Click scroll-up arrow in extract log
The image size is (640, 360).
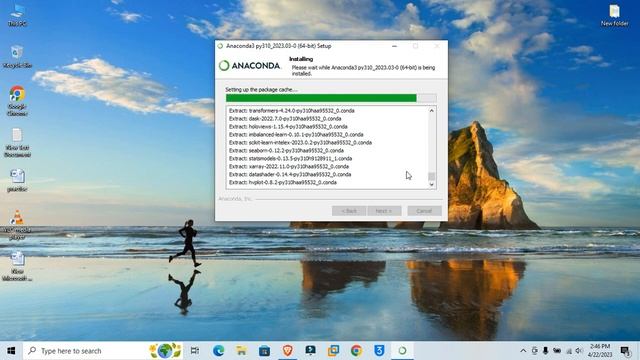(x=431, y=111)
